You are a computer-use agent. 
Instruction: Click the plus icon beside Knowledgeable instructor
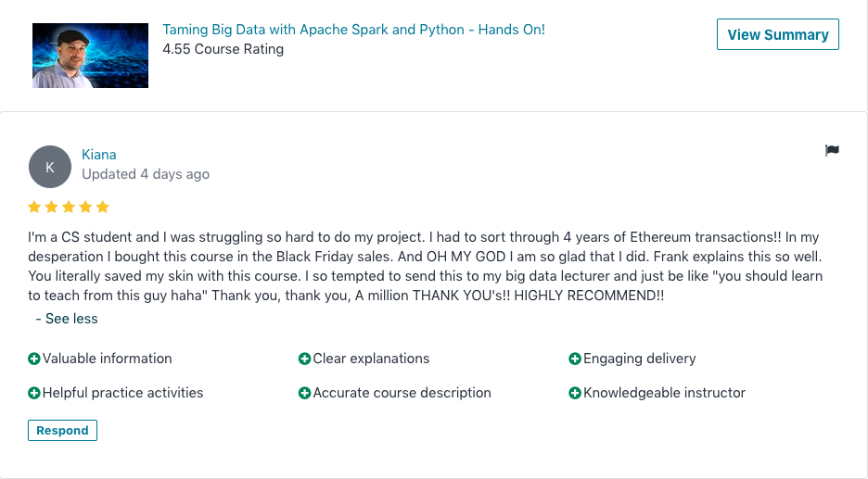[575, 393]
